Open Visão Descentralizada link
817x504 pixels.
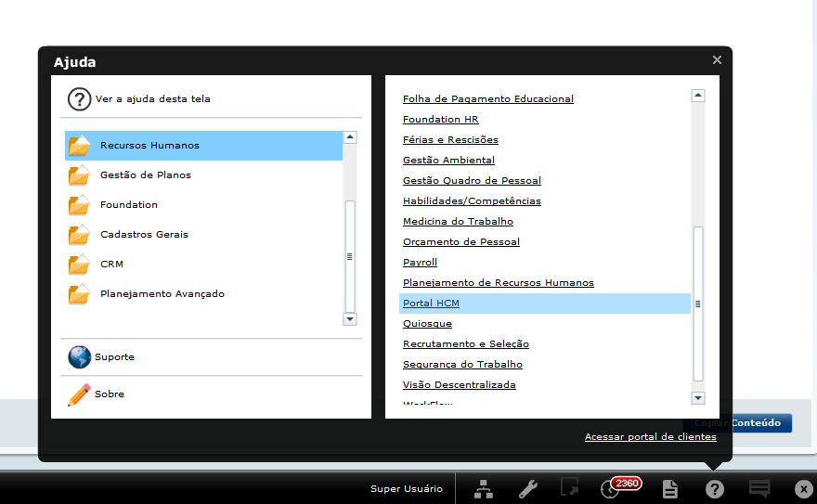[459, 385]
